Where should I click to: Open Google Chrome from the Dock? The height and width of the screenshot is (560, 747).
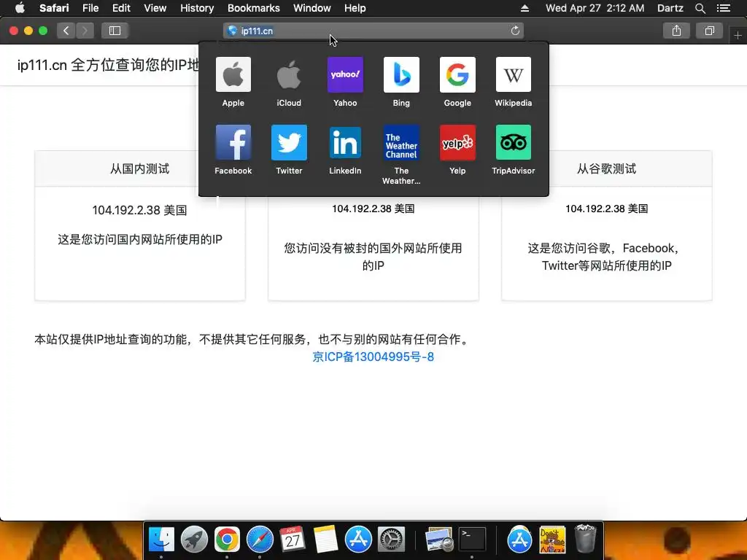click(227, 540)
